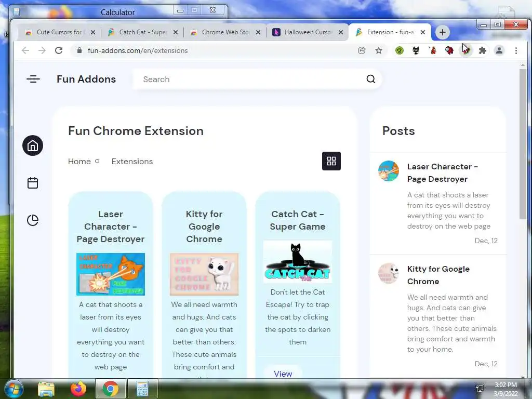Click the search magnifier icon
The height and width of the screenshot is (399, 532).
(371, 79)
